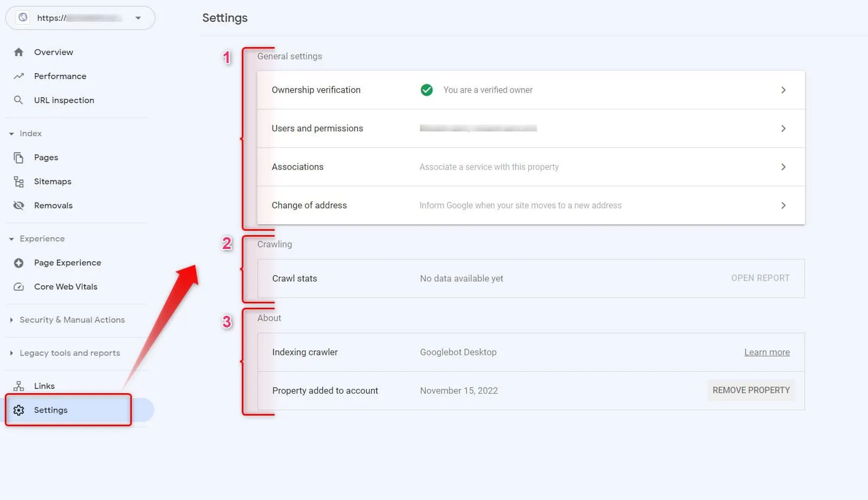
Task: Expand Security & Manual Actions section
Action: click(x=11, y=320)
